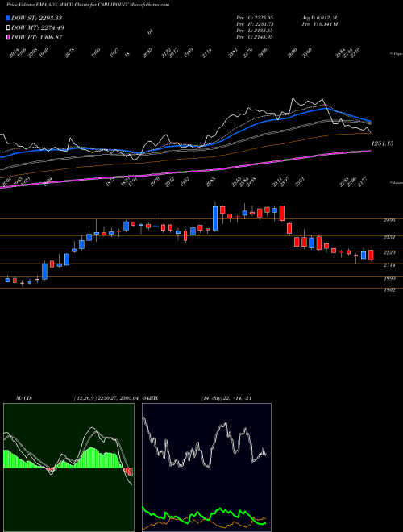Image resolution: width=403 pixels, height=532 pixels.
Task: Click the blue DOW ST legend swatch
Action: [8, 18]
